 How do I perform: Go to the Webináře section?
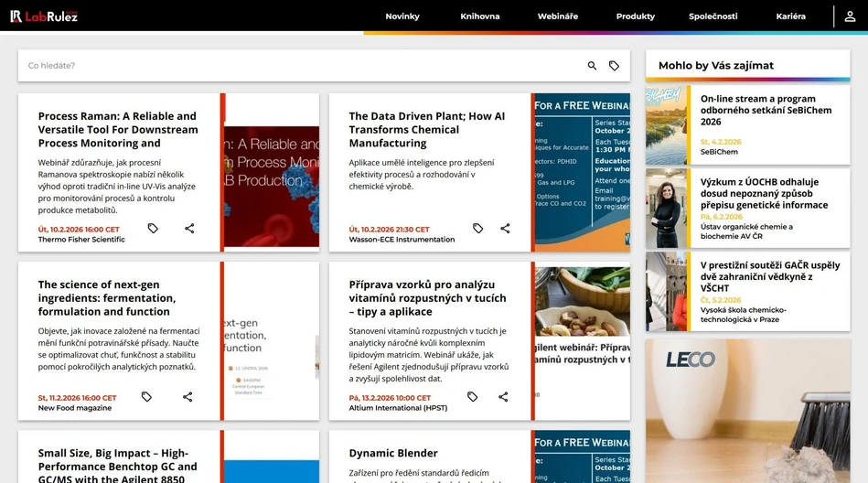[x=558, y=16]
